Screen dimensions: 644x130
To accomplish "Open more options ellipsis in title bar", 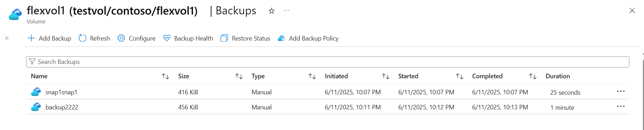I will (x=286, y=11).
